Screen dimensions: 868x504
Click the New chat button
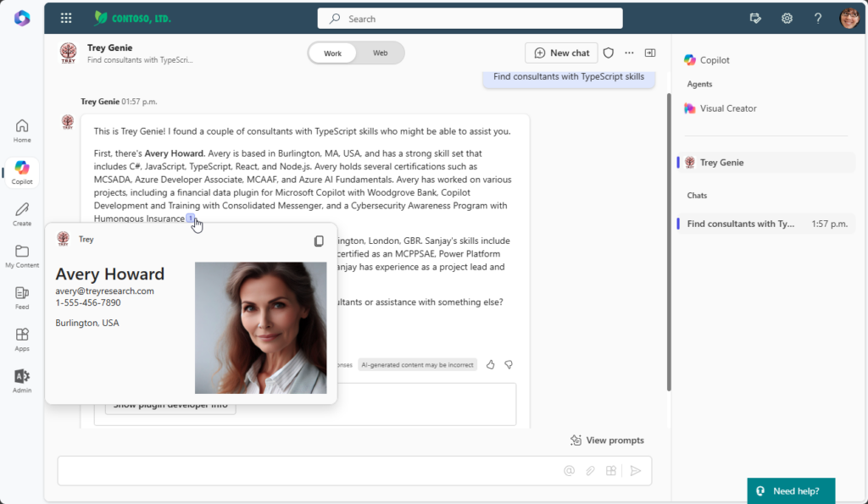[x=561, y=53]
